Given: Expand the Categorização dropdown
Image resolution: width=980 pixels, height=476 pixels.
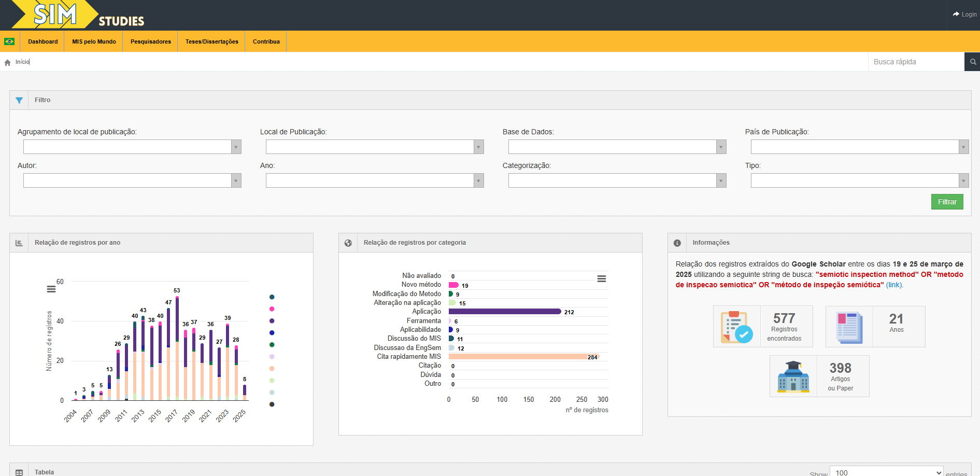Looking at the screenshot, I should (721, 181).
